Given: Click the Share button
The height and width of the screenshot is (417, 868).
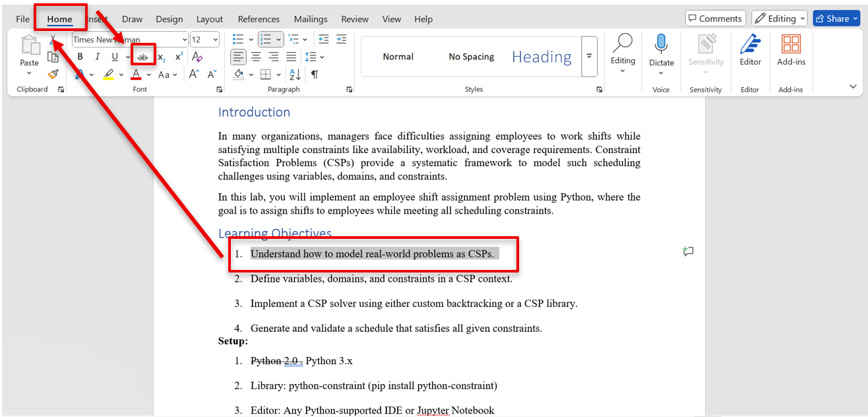Looking at the screenshot, I should coord(836,18).
